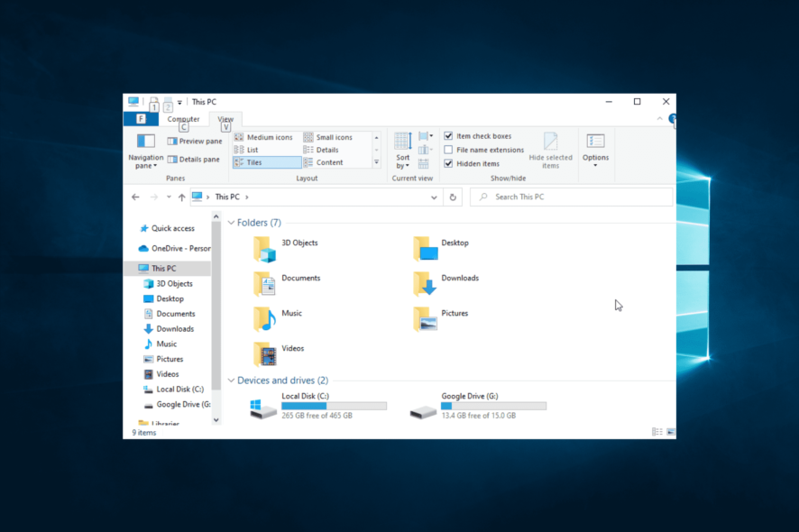Select Google Drive (G:) drive icon
799x532 pixels.
coord(423,412)
